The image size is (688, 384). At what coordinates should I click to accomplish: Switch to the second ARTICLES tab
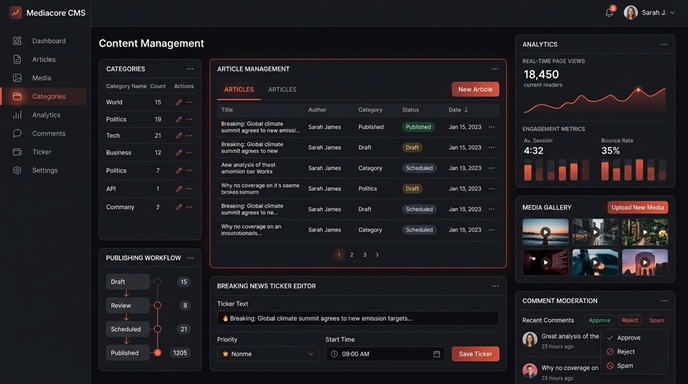(282, 90)
